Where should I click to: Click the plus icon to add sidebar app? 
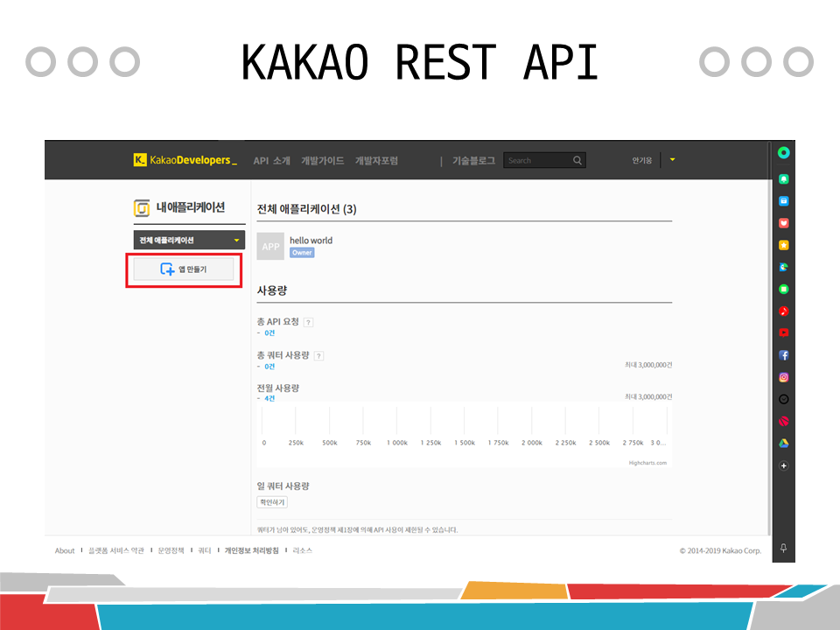click(x=784, y=465)
